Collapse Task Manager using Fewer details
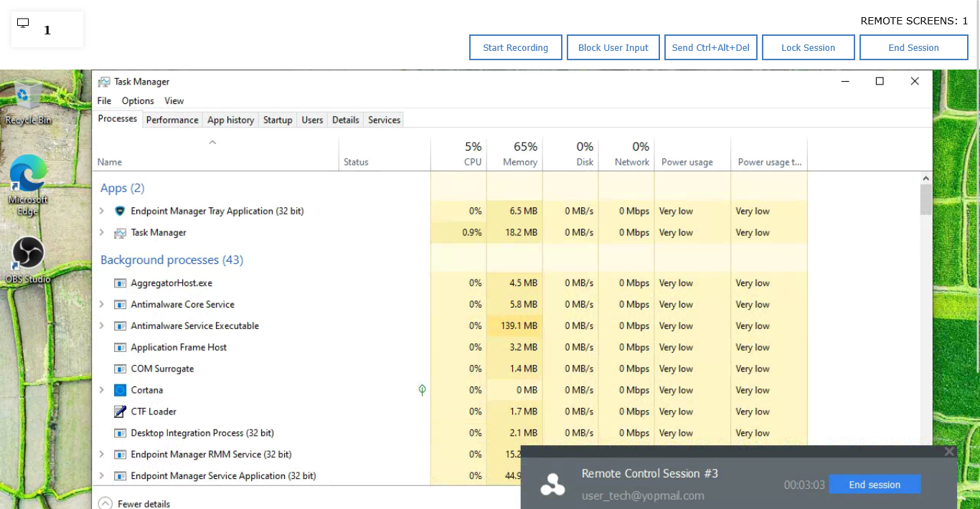 (x=134, y=503)
